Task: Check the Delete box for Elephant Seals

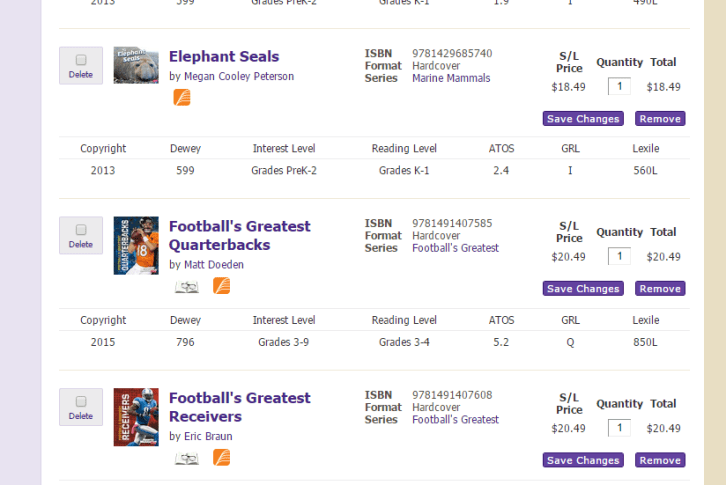Action: point(81,60)
